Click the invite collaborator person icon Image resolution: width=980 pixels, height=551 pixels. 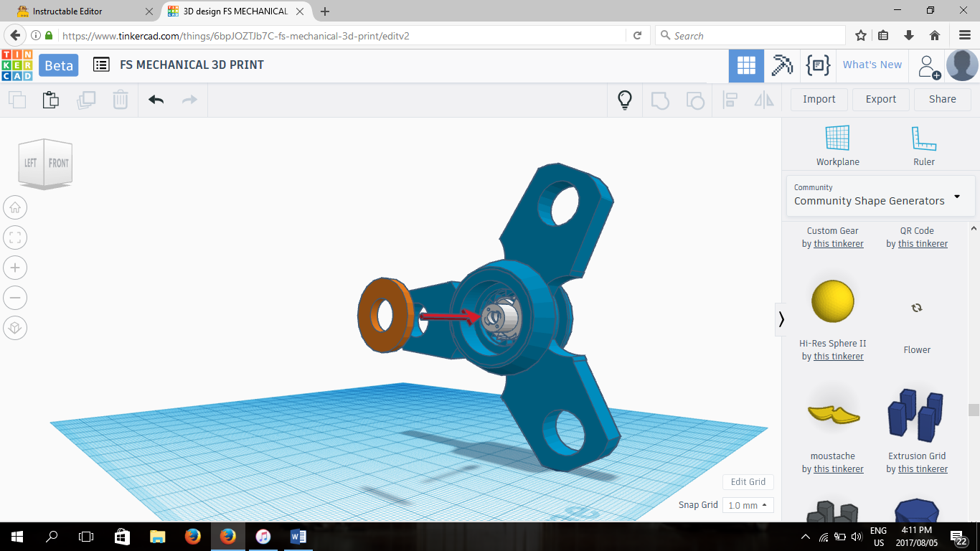[928, 67]
